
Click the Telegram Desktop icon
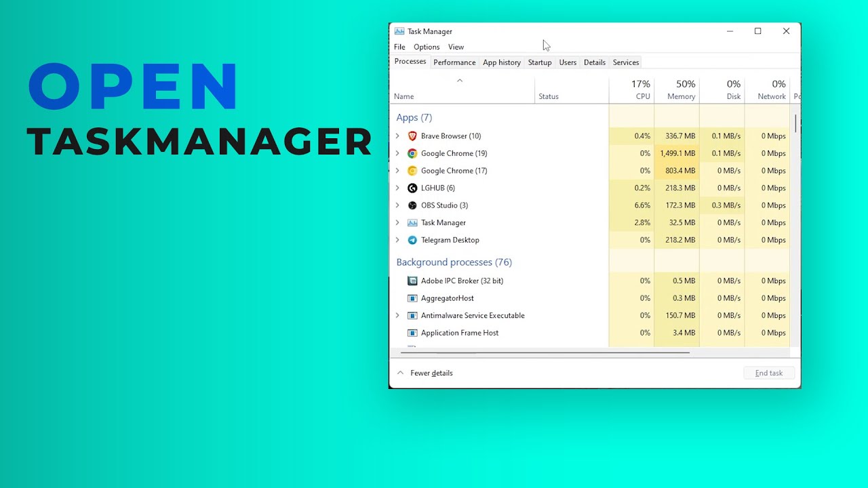coord(412,240)
